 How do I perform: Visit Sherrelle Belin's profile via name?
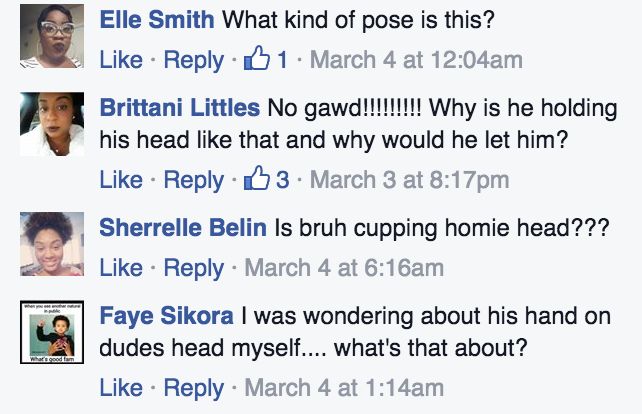(183, 228)
